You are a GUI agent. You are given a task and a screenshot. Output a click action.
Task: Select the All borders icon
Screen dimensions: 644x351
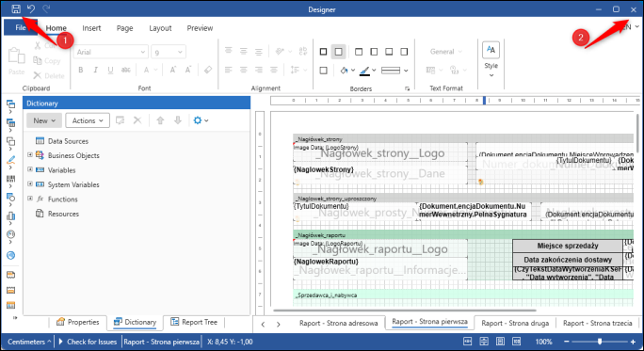pos(323,52)
